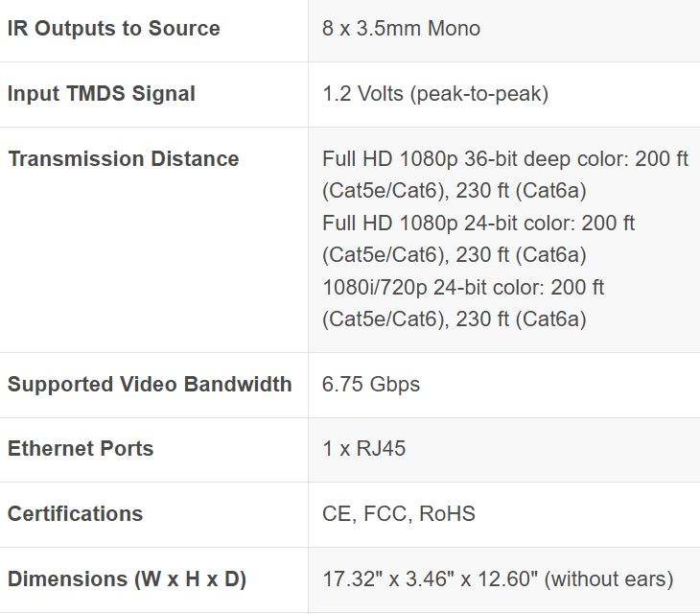Click the Ethernet Ports label
The width and height of the screenshot is (700, 614).
(x=81, y=449)
